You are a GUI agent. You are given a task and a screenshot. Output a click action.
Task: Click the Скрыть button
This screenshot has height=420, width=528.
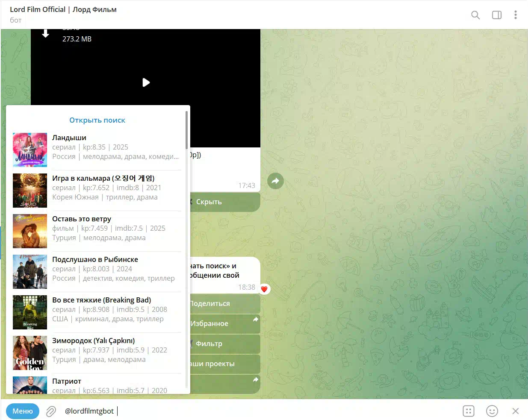pos(225,202)
